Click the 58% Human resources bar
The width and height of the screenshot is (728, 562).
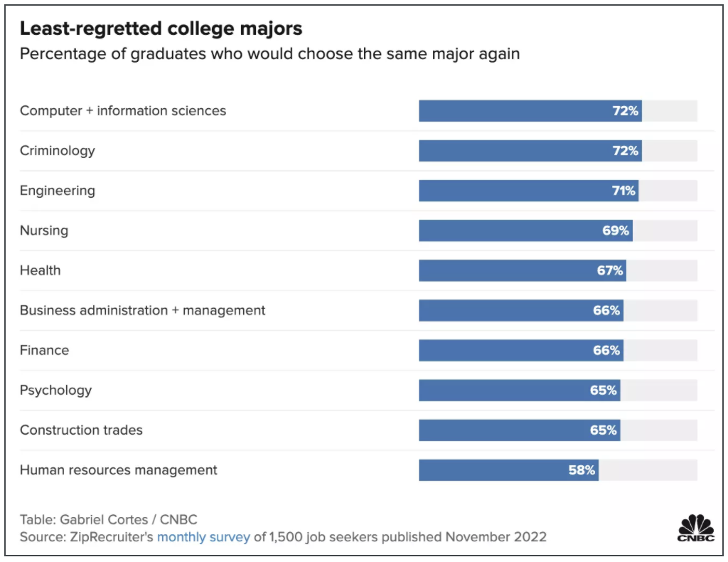(x=508, y=470)
